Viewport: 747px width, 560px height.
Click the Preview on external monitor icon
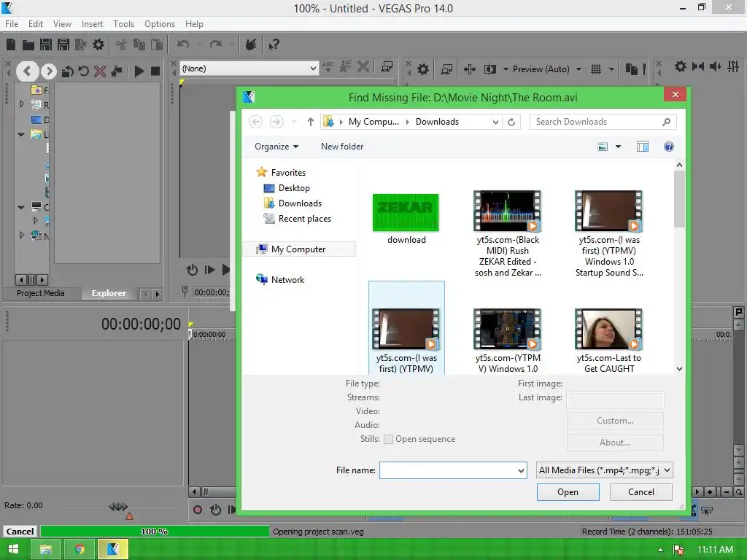pos(446,69)
